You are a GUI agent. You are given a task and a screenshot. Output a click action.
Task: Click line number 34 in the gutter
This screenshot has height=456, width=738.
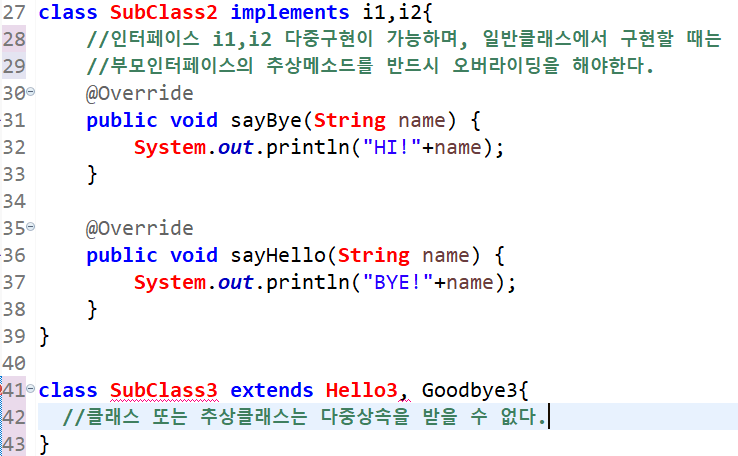pyautogui.click(x=14, y=201)
